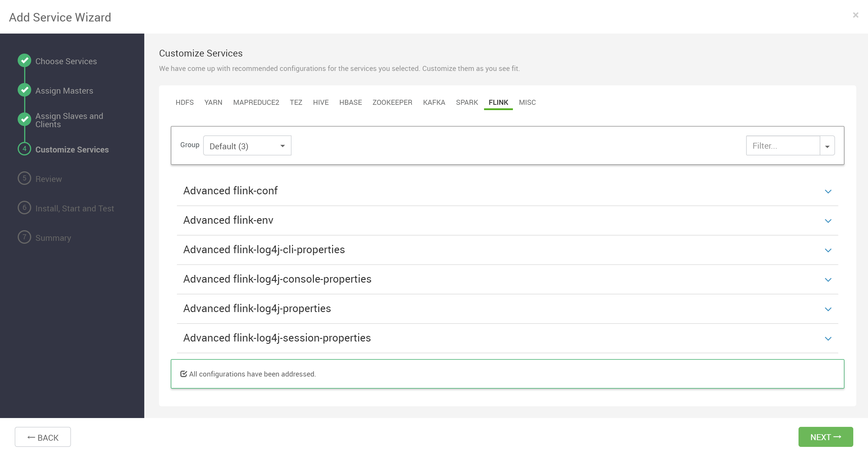Expand Advanced flink-log4j-session-properties chevron
This screenshot has width=868, height=451.
tap(828, 339)
